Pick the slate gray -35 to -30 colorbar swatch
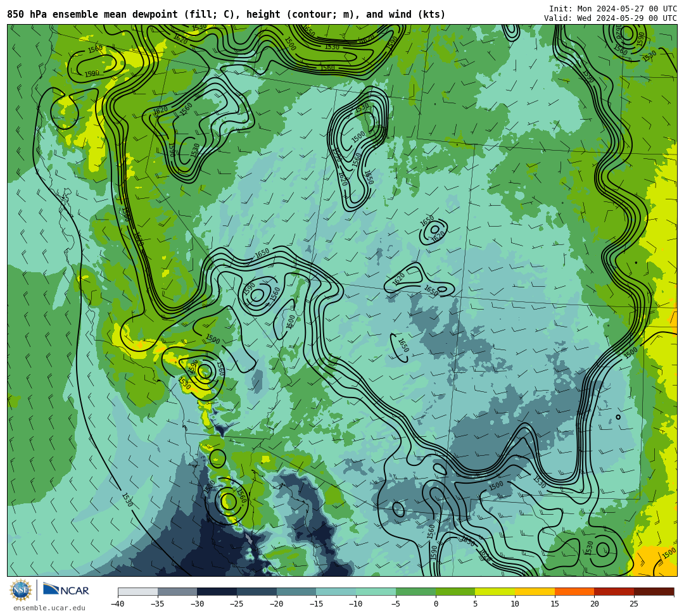The image size is (684, 616). click(x=177, y=591)
